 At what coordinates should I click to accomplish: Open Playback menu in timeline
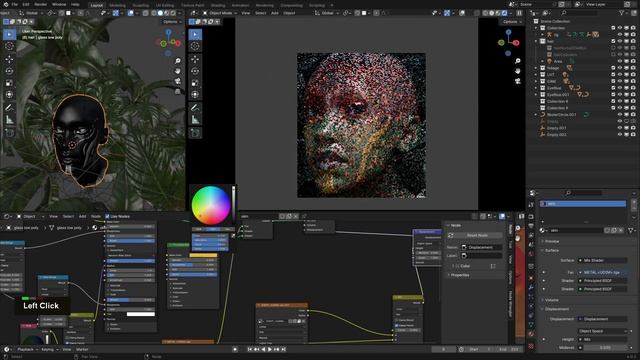[26, 350]
